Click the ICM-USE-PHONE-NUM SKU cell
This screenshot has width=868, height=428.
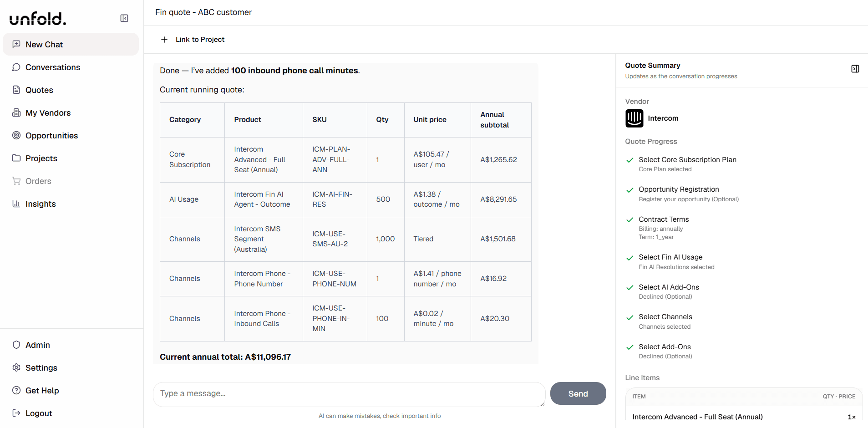coord(335,279)
